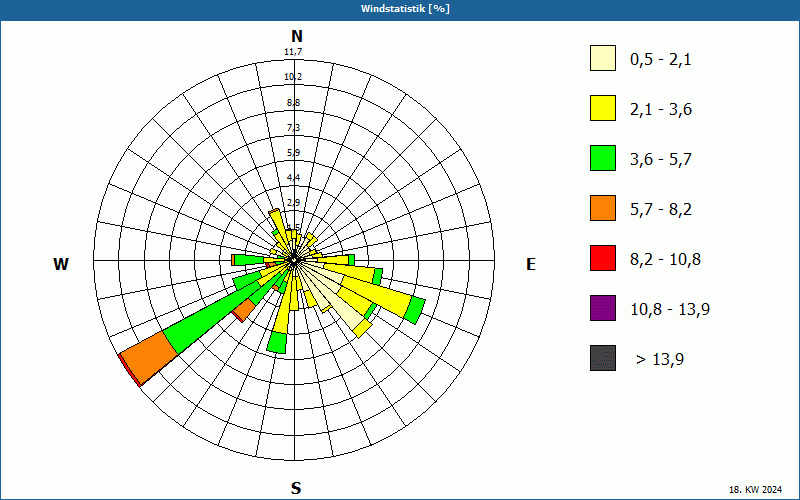Click the '2,1 - 3,6' legend text
Viewport: 800px width, 500px height.
(x=661, y=110)
